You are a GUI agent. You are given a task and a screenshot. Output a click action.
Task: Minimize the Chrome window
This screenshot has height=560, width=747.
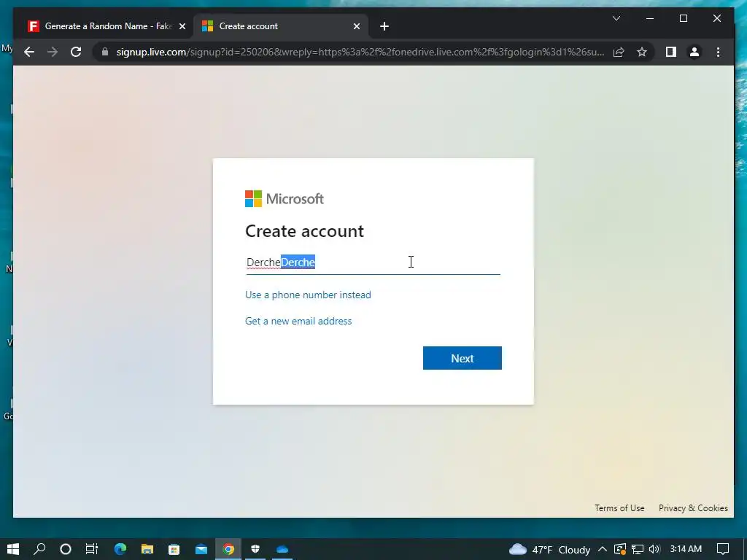650,18
